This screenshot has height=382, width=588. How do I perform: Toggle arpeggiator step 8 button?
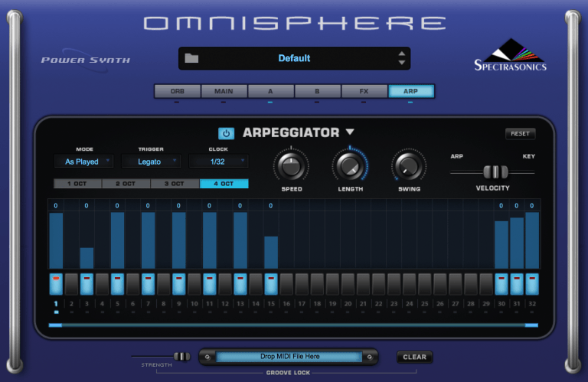pyautogui.click(x=164, y=284)
